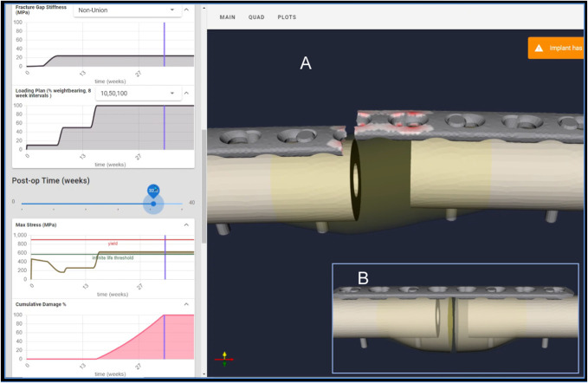Click the XYZ axis orientation gizmo
Image resolution: width=588 pixels, height=383 pixels.
(x=224, y=356)
